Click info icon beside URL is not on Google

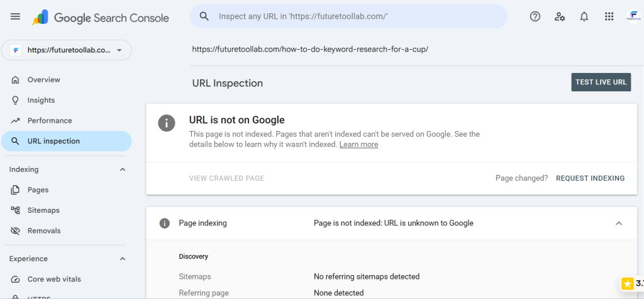(167, 123)
